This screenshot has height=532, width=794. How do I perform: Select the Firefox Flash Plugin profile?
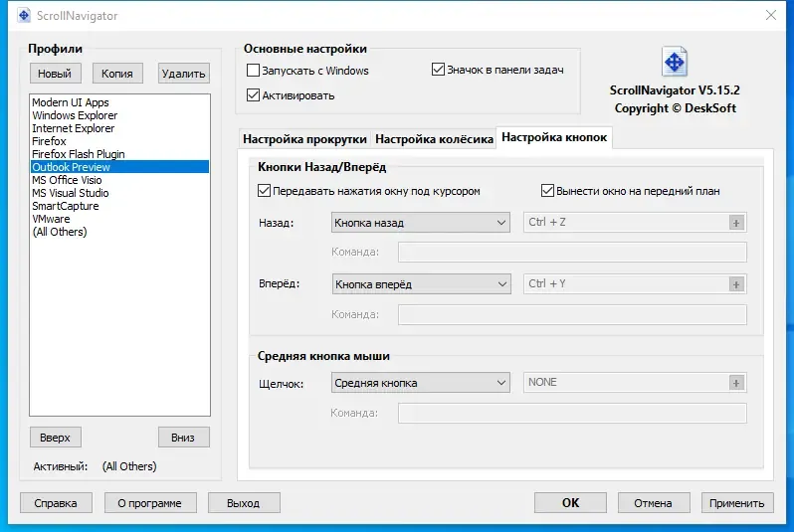tap(79, 154)
